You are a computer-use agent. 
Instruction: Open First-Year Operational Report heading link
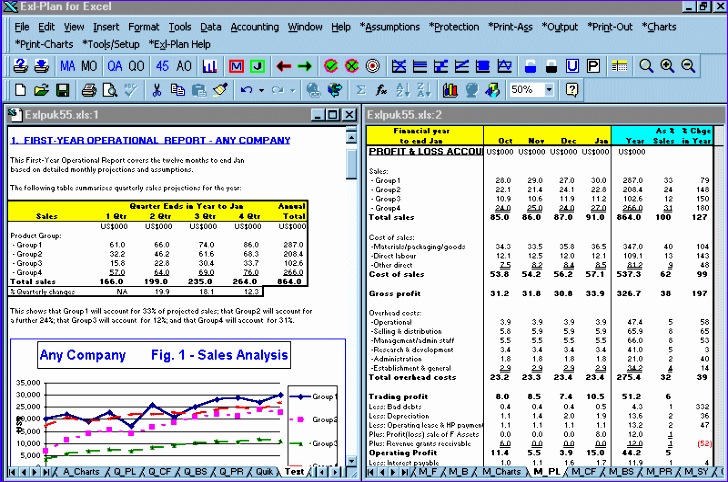pos(150,140)
